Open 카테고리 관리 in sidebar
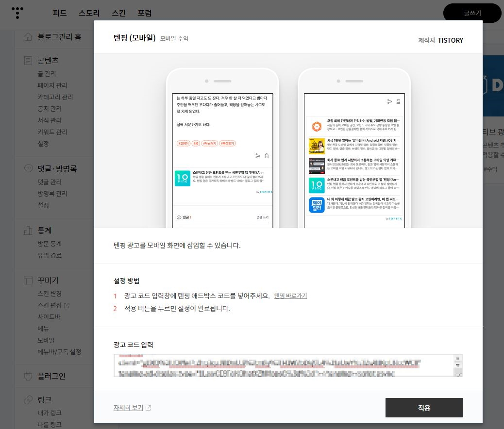 (x=55, y=97)
